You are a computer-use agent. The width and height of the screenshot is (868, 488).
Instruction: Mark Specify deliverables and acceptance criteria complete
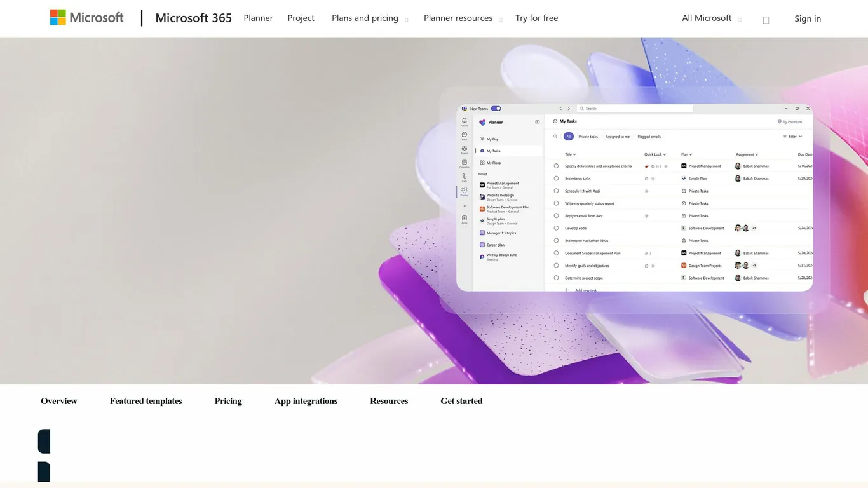coord(556,166)
